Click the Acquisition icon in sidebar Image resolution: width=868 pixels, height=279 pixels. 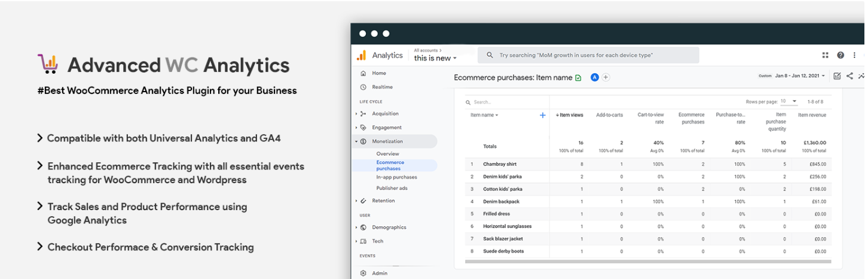tap(363, 114)
